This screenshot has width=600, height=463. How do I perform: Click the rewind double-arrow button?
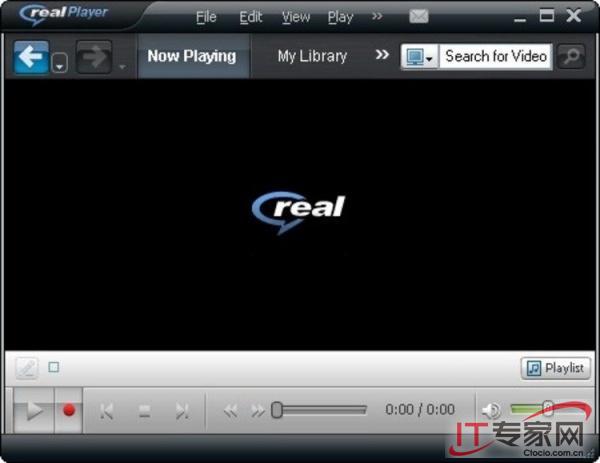coord(231,411)
